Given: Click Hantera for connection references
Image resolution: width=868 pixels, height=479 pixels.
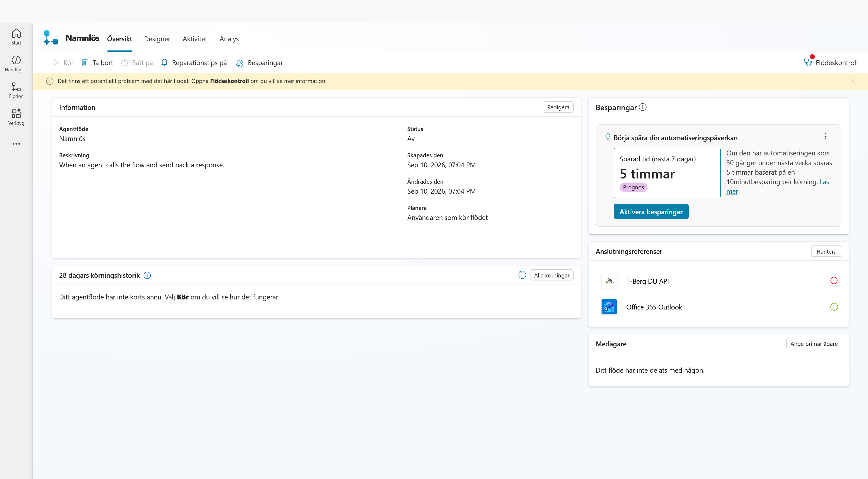Looking at the screenshot, I should 826,251.
